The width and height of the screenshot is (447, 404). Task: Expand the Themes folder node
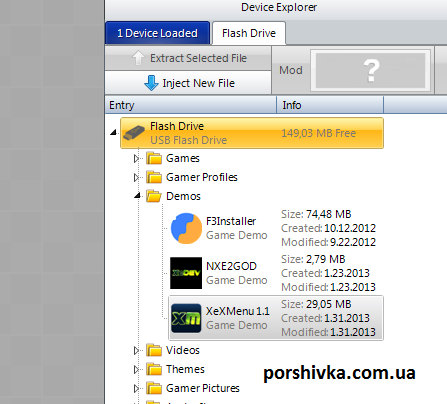pos(136,369)
